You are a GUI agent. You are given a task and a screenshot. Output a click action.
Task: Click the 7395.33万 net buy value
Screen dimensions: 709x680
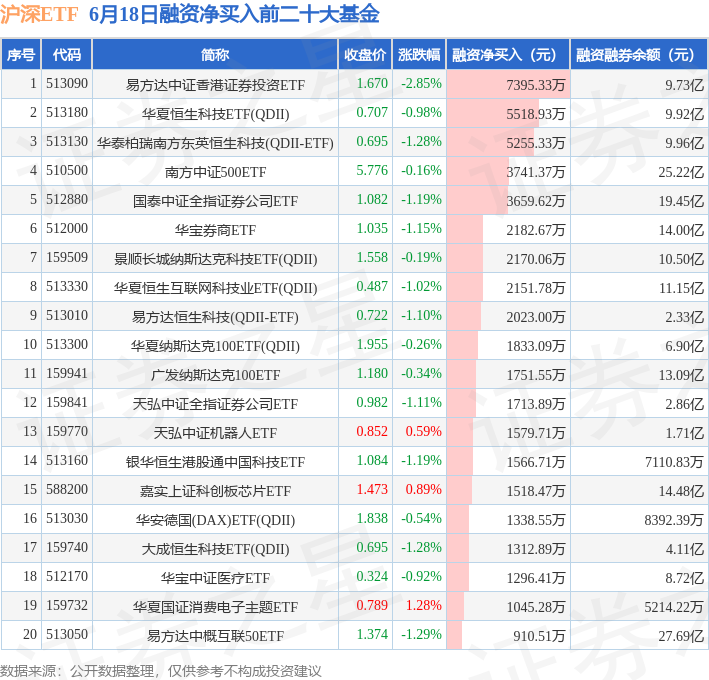536,85
